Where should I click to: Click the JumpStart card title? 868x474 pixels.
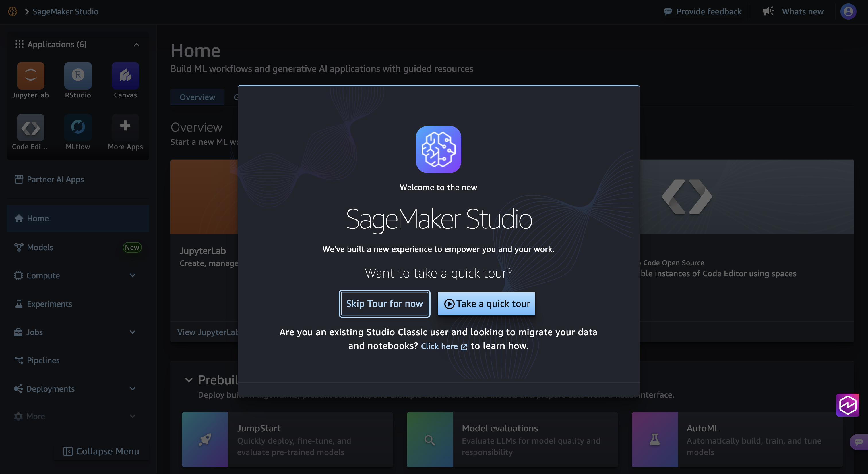pos(259,428)
